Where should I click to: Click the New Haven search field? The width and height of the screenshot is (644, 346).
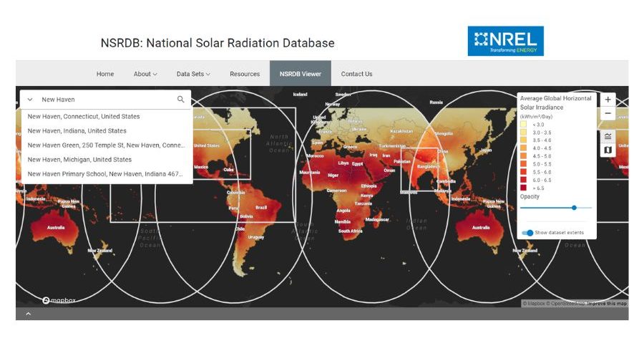point(104,100)
